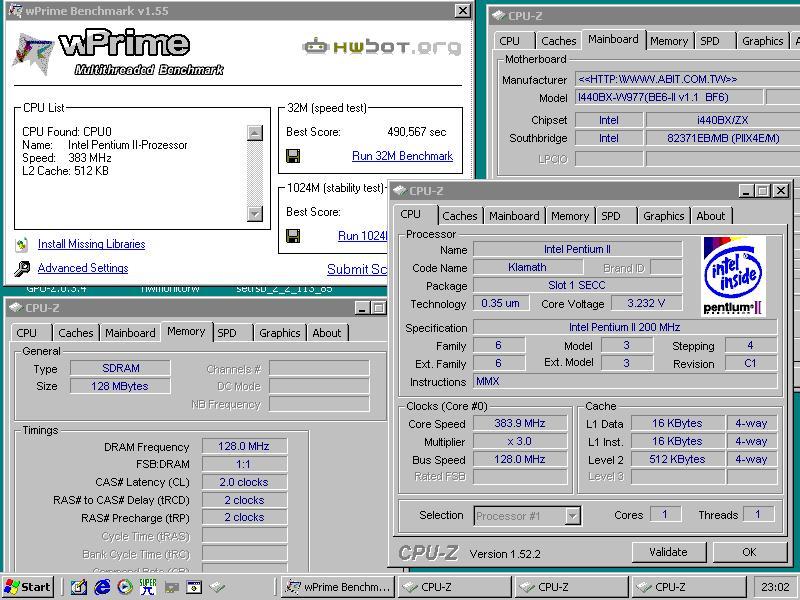Click the hwbot.org robot logo

pyautogui.click(x=382, y=47)
